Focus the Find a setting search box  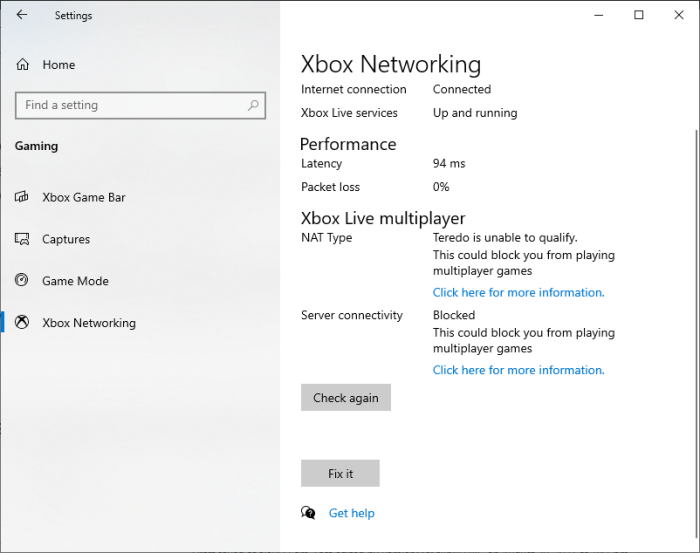pos(140,105)
